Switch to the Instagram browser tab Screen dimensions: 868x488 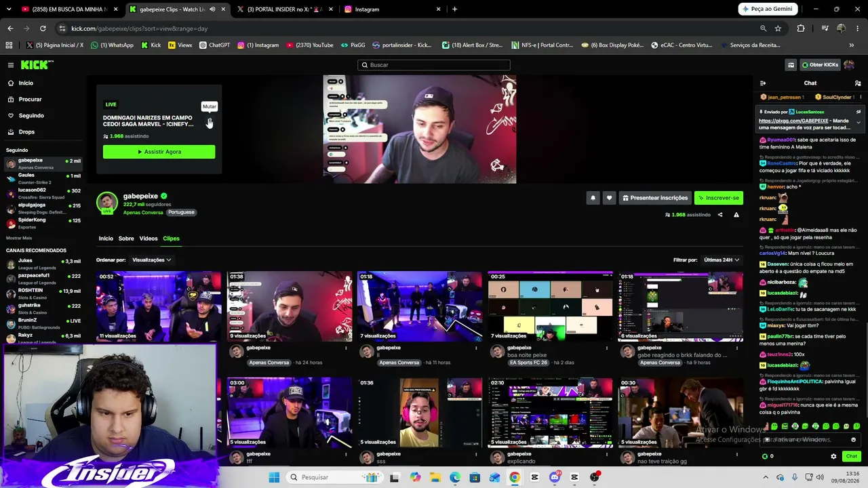(392, 9)
